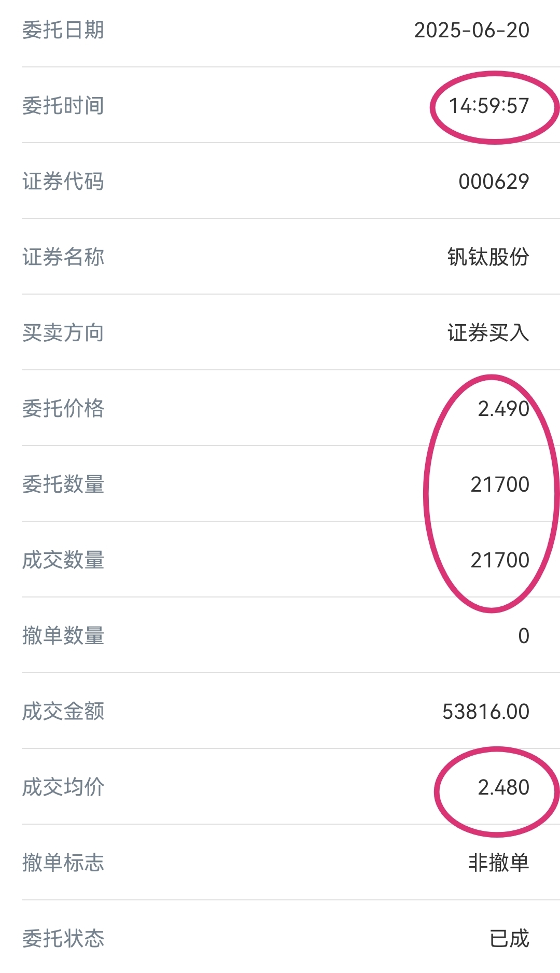The height and width of the screenshot is (973, 560).
Task: Select the 成交数量 value 21700
Action: (500, 560)
